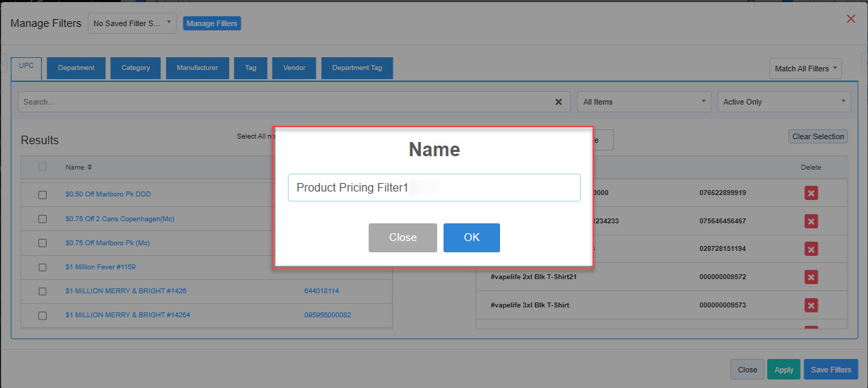Remove #vapelife 3xl Blk T-Shirt entry
The image size is (868, 388).
(811, 305)
